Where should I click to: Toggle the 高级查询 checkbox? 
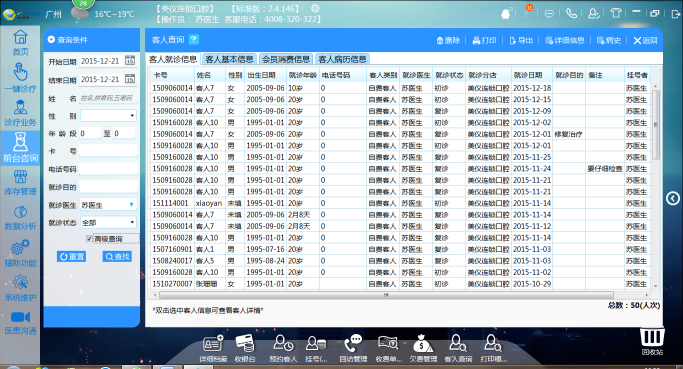click(x=89, y=239)
